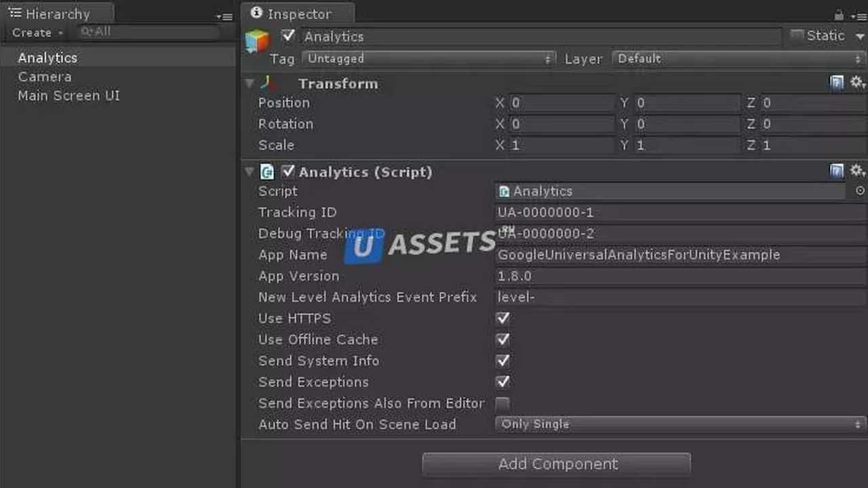Click the Send System Info label

(319, 361)
